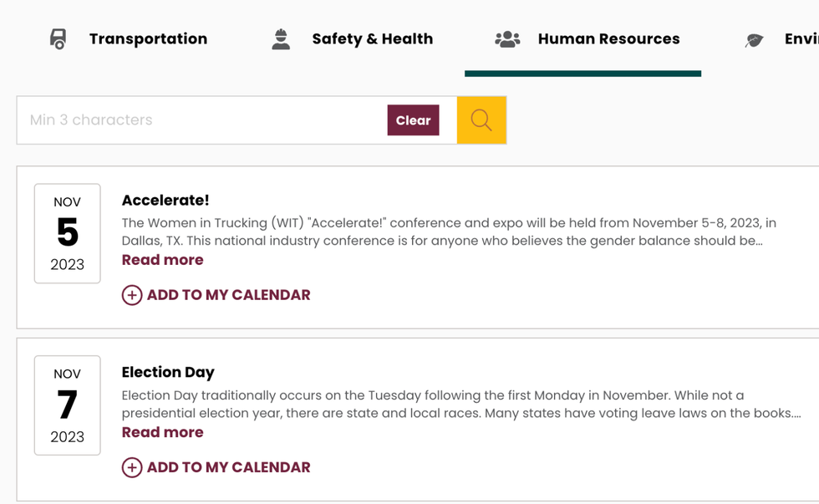Open the Safety & Health tab
Image resolution: width=819 pixels, height=504 pixels.
[x=372, y=38]
